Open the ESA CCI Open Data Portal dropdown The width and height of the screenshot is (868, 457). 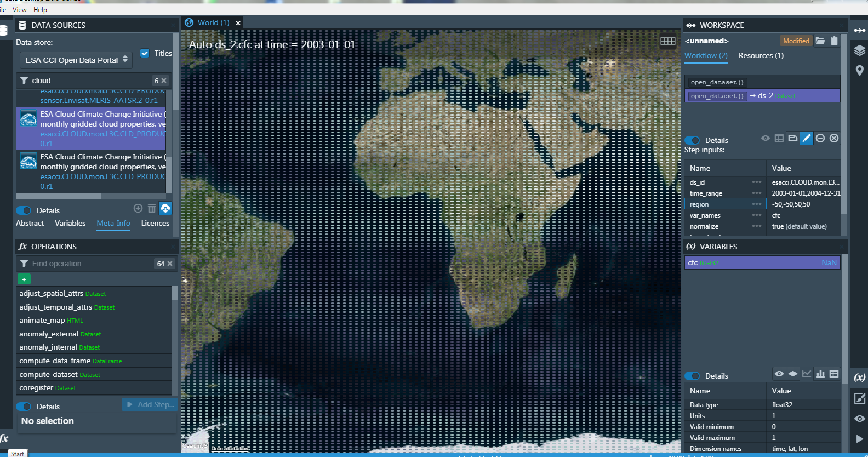click(76, 60)
